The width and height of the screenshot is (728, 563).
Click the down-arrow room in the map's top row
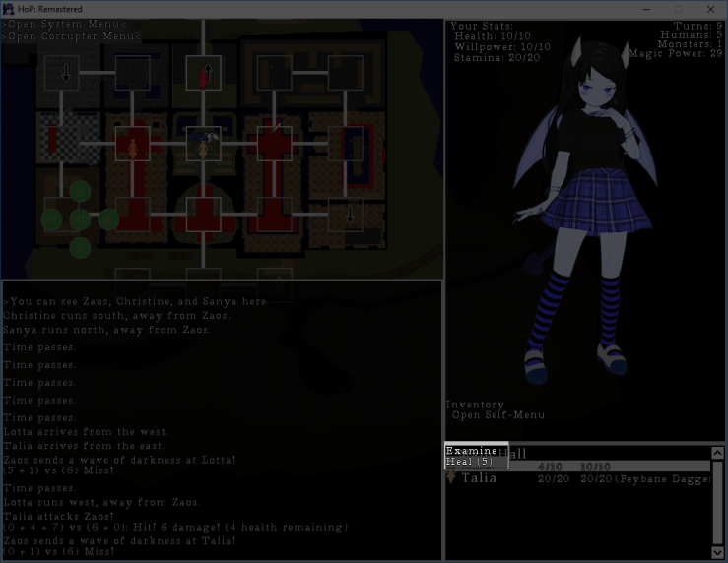62,73
